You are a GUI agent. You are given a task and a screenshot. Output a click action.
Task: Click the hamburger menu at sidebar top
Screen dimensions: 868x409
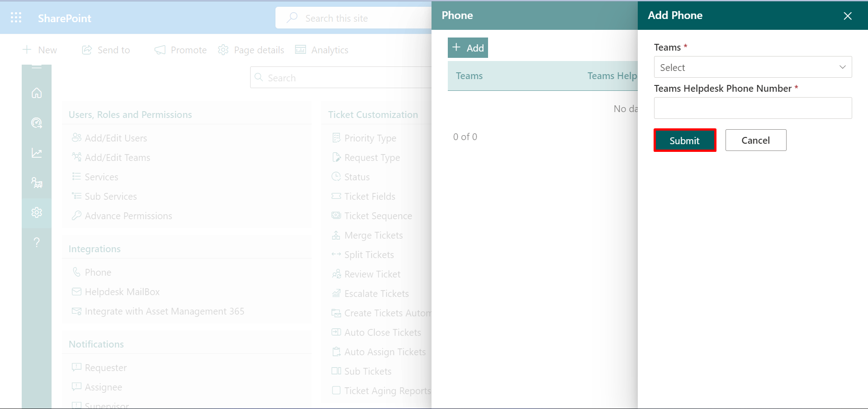coord(37,67)
